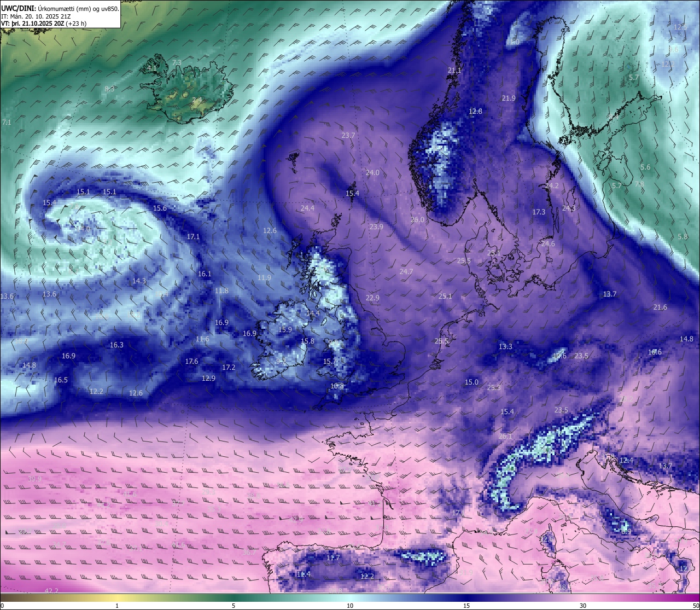Click the 23.9 value label
This screenshot has height=610, width=700.
(x=376, y=227)
